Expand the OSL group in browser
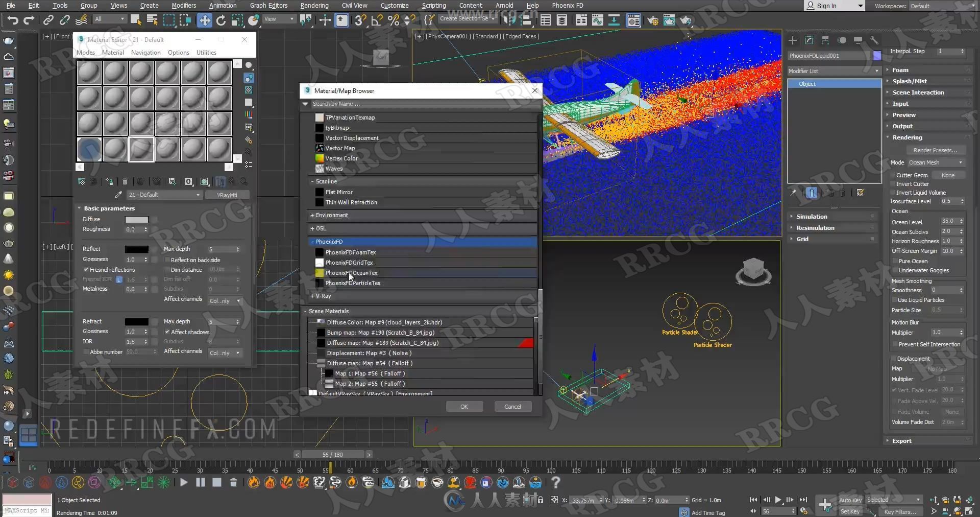 pyautogui.click(x=312, y=228)
